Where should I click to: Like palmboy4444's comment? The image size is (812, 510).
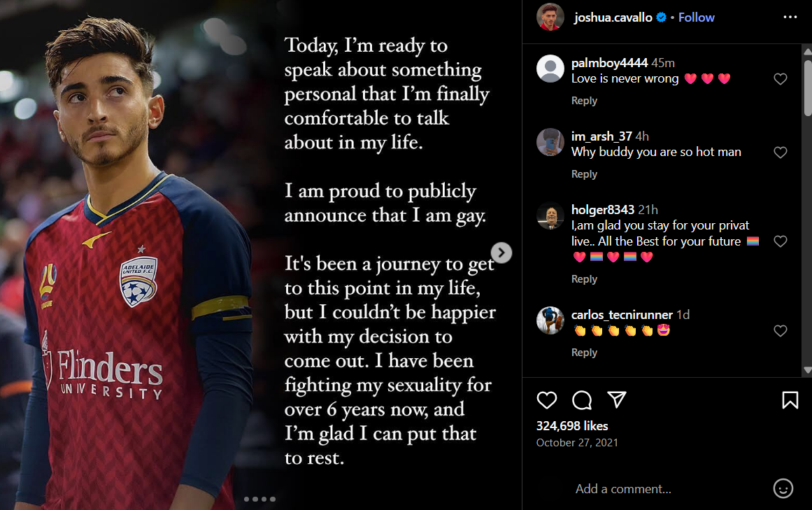(x=781, y=78)
